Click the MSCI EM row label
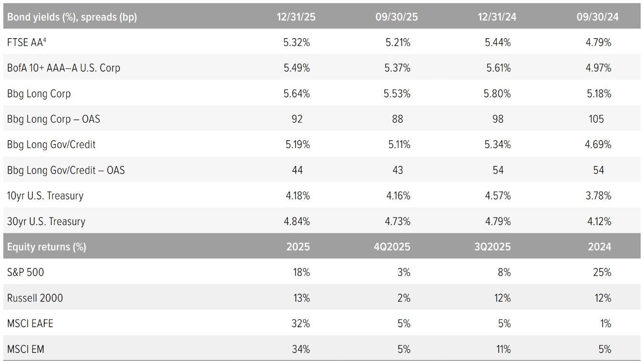This screenshot has width=644, height=361. tap(26, 349)
